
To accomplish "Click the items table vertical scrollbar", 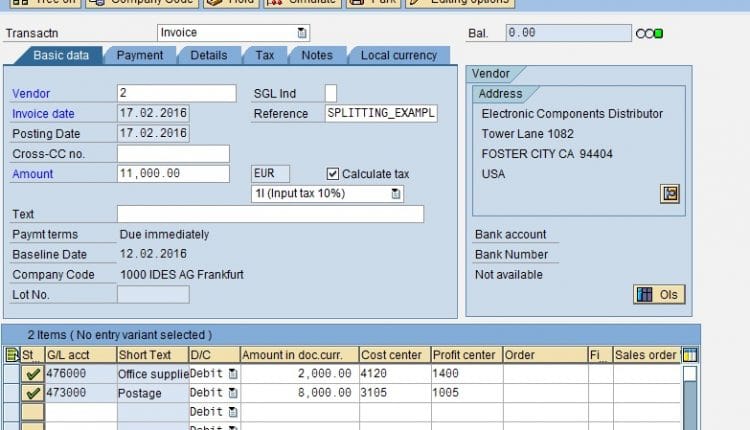I will [x=690, y=397].
